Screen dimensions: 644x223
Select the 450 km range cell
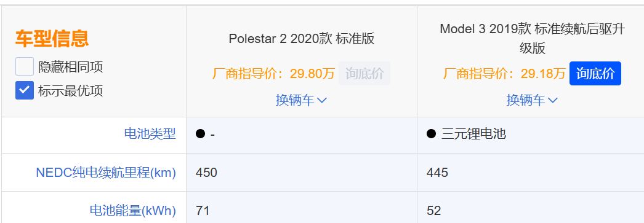[x=302, y=173]
